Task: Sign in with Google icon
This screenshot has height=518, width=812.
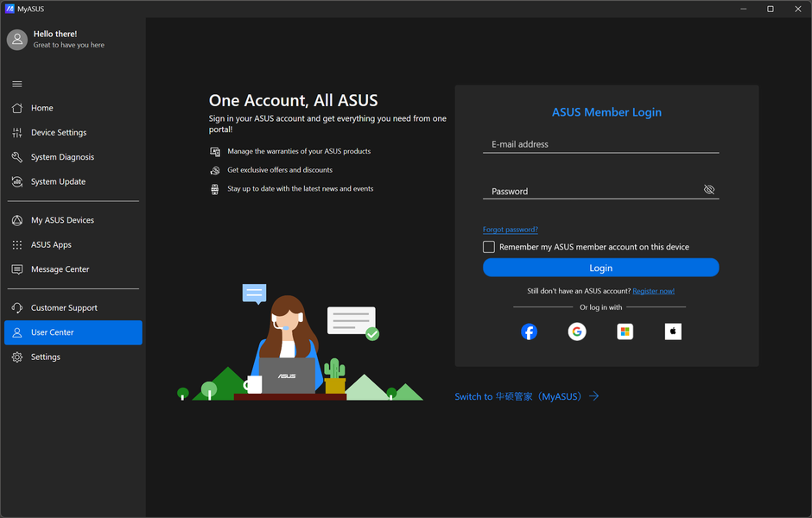Action: [577, 332]
